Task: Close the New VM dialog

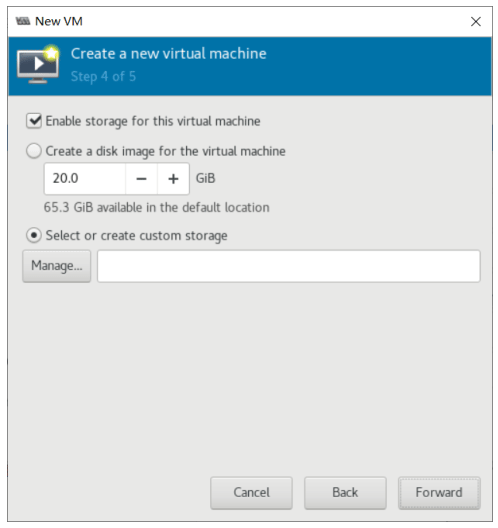Action: tap(475, 22)
